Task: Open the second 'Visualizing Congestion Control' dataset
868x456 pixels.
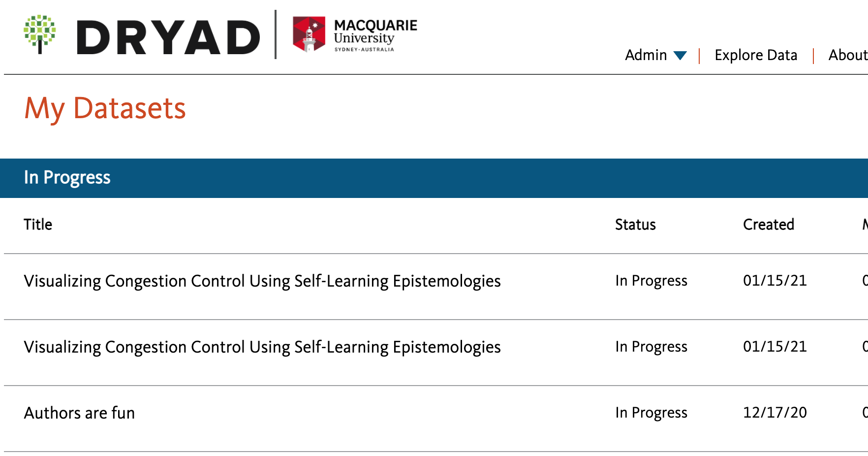Action: [262, 347]
